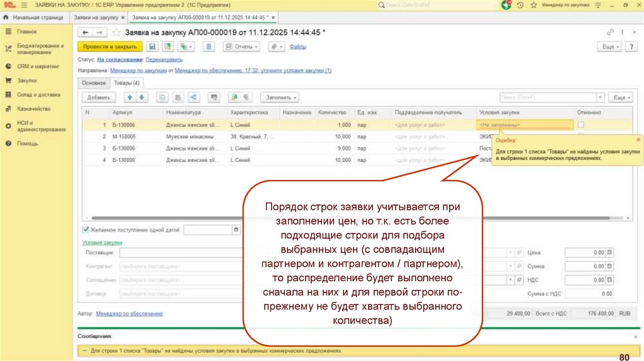Open the top Еще menu
644x361 pixels.
click(610, 47)
